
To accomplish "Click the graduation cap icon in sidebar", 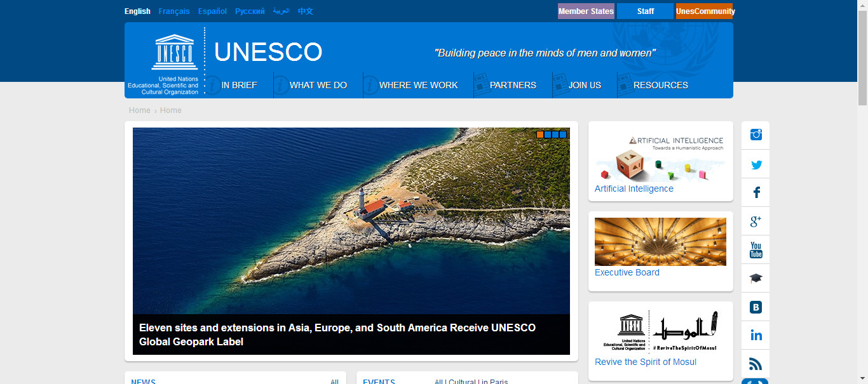I will coord(756,279).
